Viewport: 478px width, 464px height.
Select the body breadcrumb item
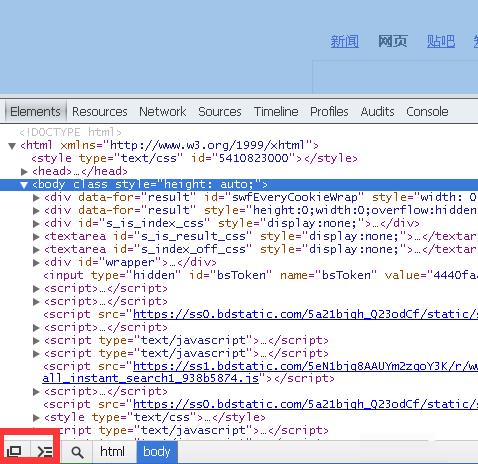coord(157,452)
